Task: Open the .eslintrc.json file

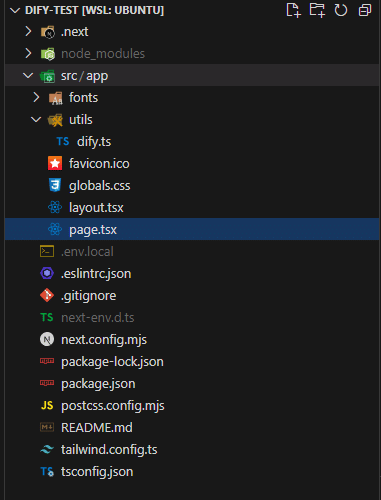Action: click(96, 274)
